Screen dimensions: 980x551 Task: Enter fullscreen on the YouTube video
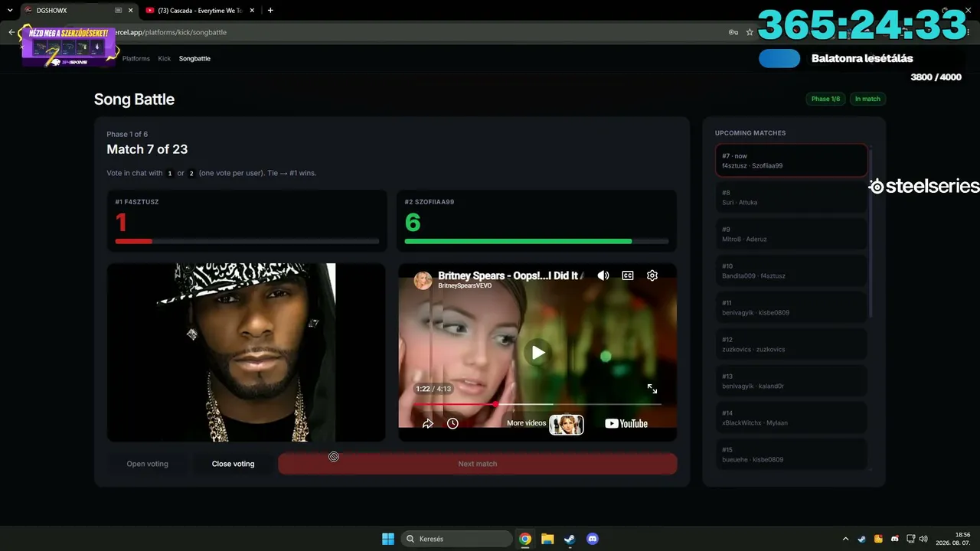[x=652, y=389]
